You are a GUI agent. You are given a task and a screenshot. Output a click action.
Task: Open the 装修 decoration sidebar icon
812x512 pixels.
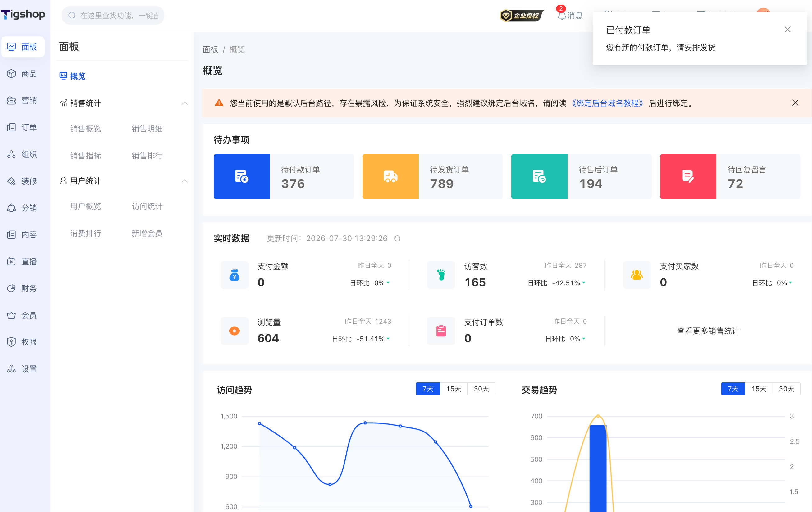pyautogui.click(x=11, y=181)
